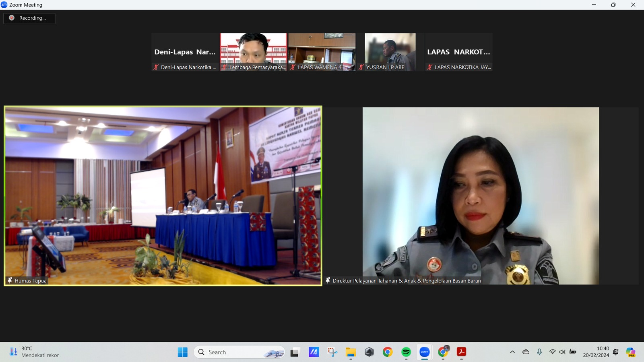Launch Spotify from the taskbar
This screenshot has width=644, height=362.
pos(406,352)
